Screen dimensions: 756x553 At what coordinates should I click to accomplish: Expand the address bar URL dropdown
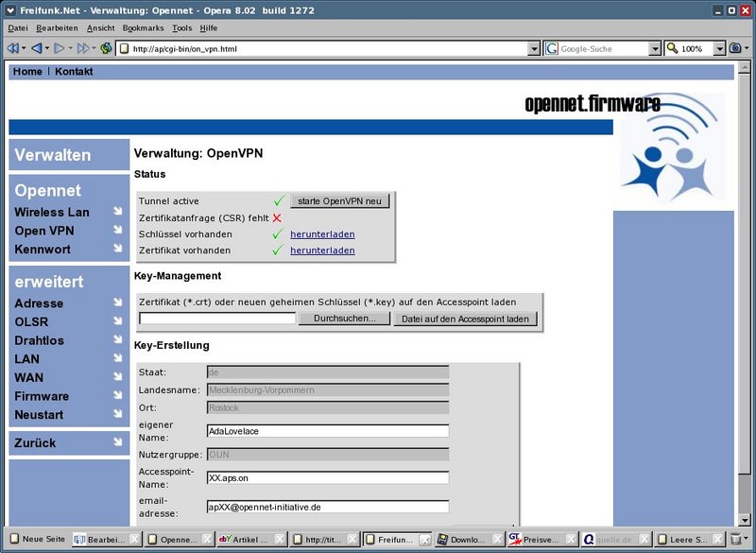click(x=534, y=49)
